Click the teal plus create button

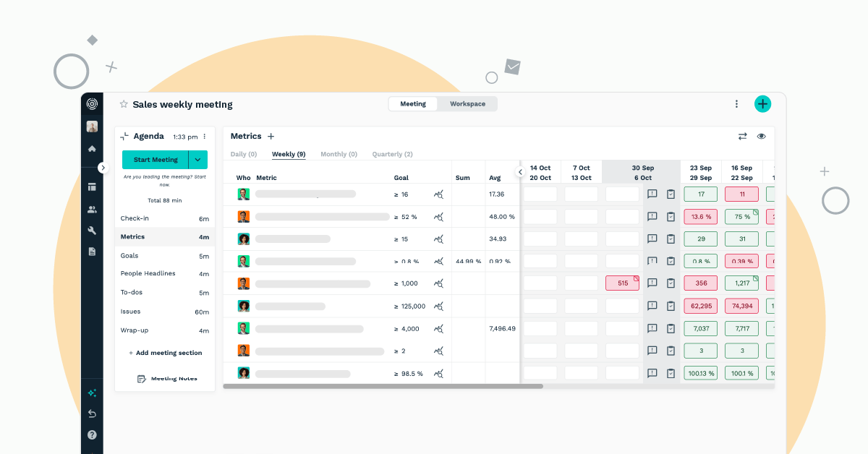(x=762, y=104)
